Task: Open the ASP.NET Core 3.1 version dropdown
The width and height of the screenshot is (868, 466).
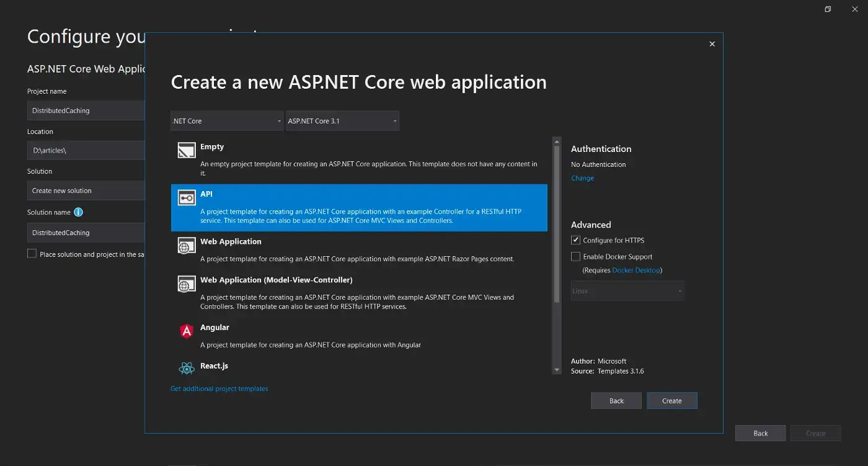Action: (343, 121)
